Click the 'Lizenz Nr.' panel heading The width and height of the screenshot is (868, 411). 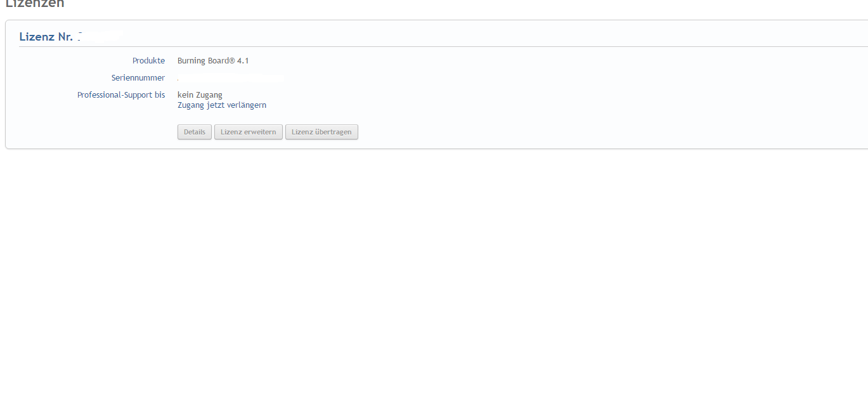point(46,37)
